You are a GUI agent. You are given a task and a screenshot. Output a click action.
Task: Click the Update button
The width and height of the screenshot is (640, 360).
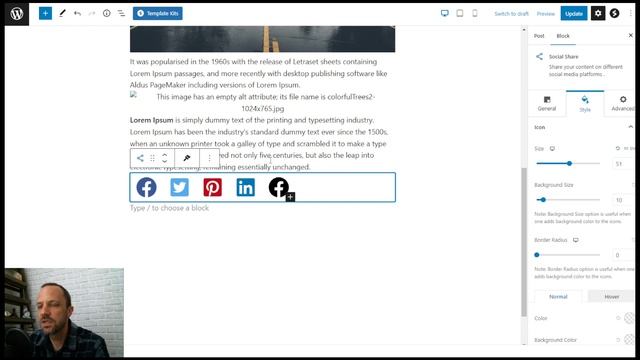pyautogui.click(x=573, y=13)
